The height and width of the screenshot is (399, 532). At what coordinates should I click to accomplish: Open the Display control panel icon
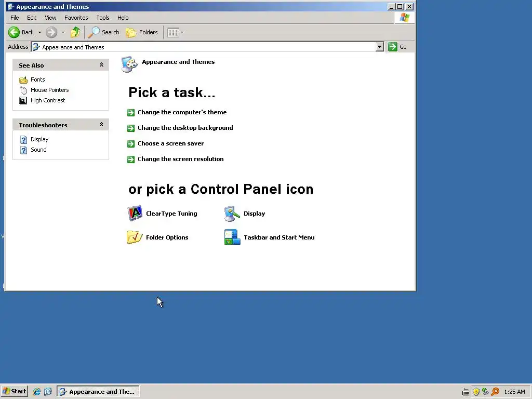pyautogui.click(x=232, y=214)
